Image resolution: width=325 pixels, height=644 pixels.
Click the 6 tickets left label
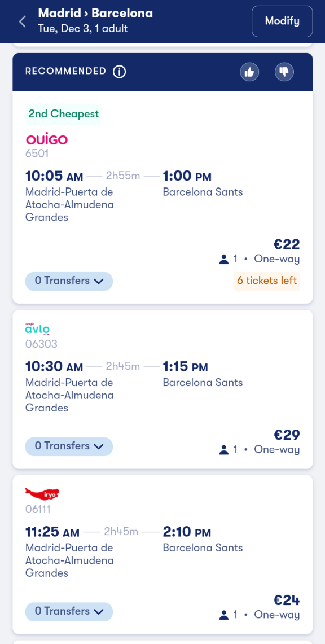267,281
